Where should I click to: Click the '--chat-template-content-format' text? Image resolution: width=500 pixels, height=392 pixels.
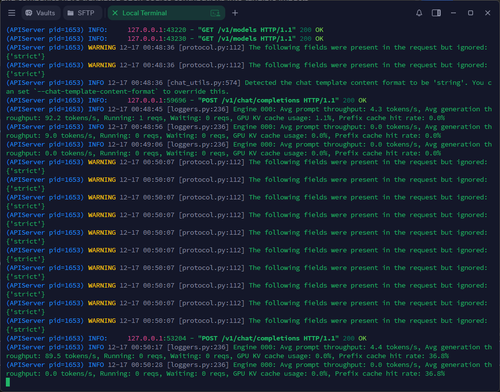point(96,92)
